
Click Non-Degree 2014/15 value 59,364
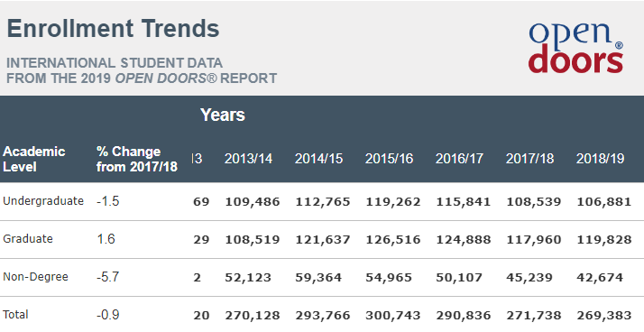point(318,278)
